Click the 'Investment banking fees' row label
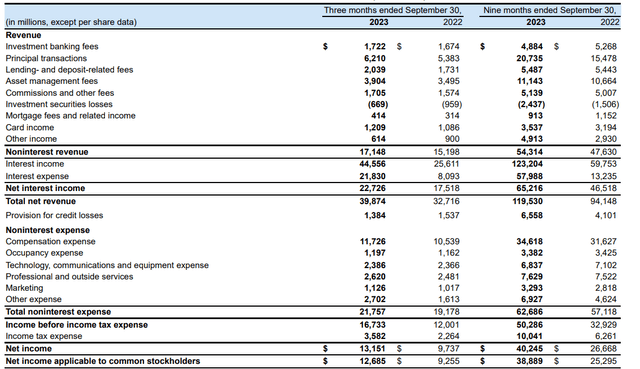 [52, 47]
